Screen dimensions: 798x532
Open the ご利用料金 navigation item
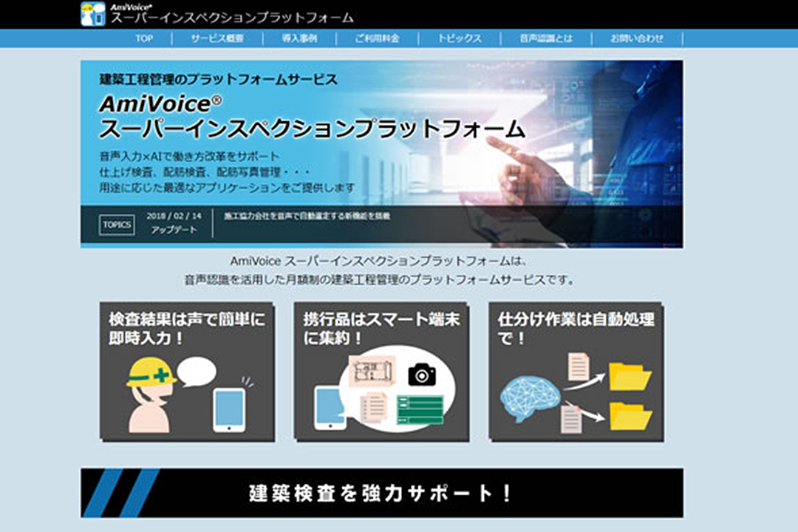[377, 38]
